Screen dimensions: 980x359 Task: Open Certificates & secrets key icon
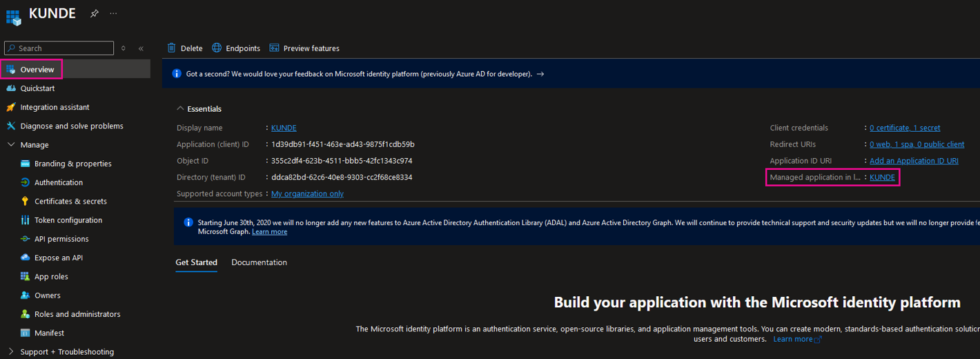25,202
